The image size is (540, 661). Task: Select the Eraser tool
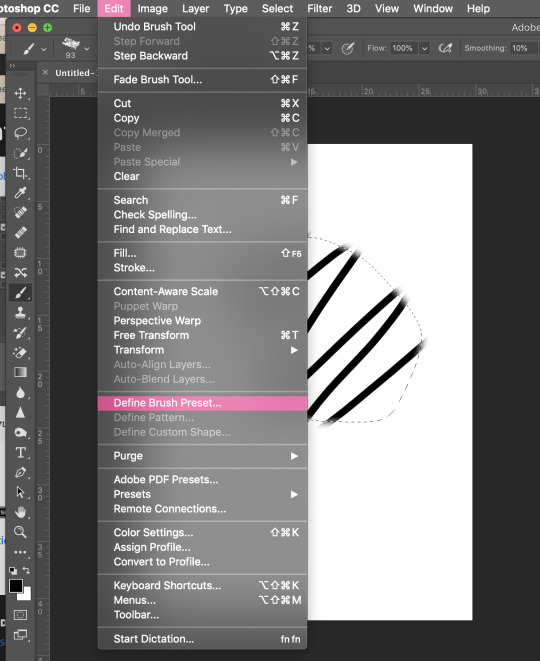20,352
